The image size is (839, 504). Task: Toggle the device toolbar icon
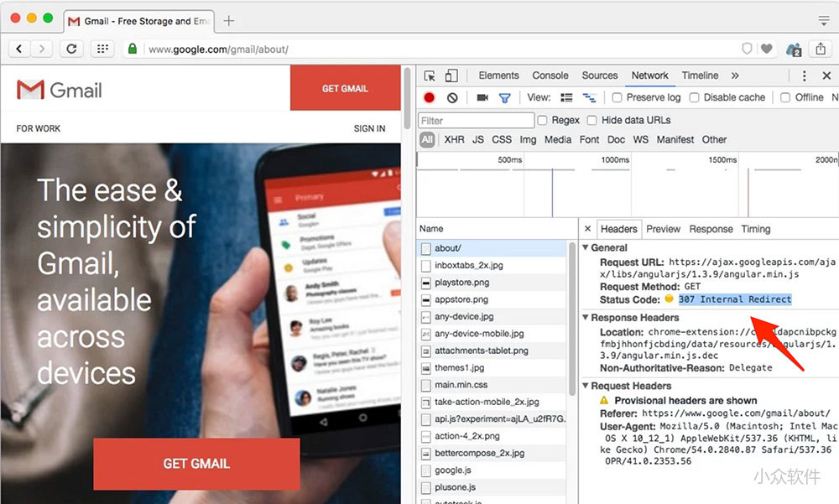[x=451, y=75]
